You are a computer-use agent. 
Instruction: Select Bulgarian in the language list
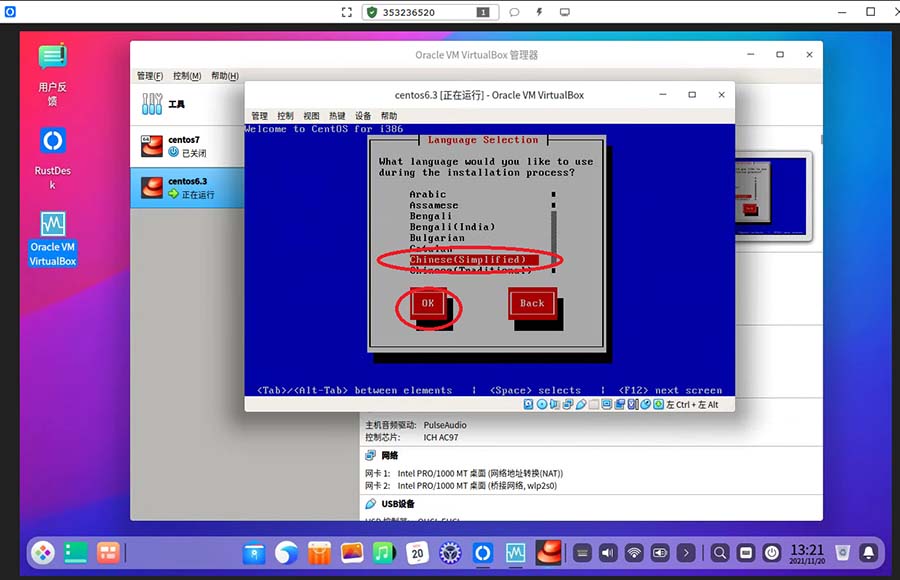437,238
